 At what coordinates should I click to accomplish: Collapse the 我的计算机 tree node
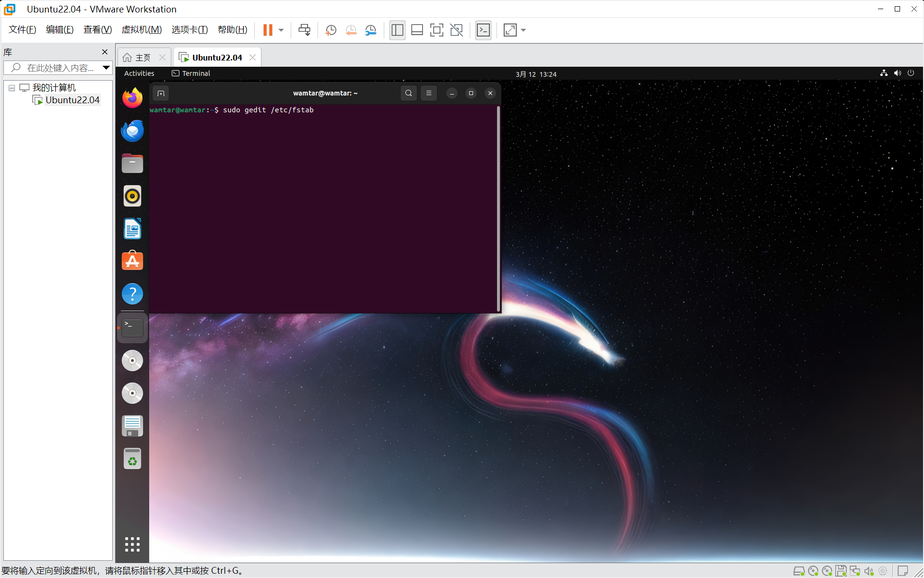(x=12, y=88)
